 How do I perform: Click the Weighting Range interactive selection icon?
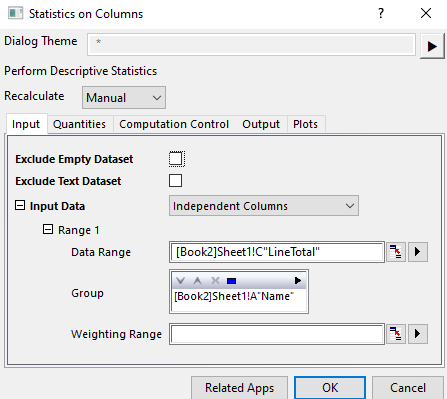click(x=396, y=334)
